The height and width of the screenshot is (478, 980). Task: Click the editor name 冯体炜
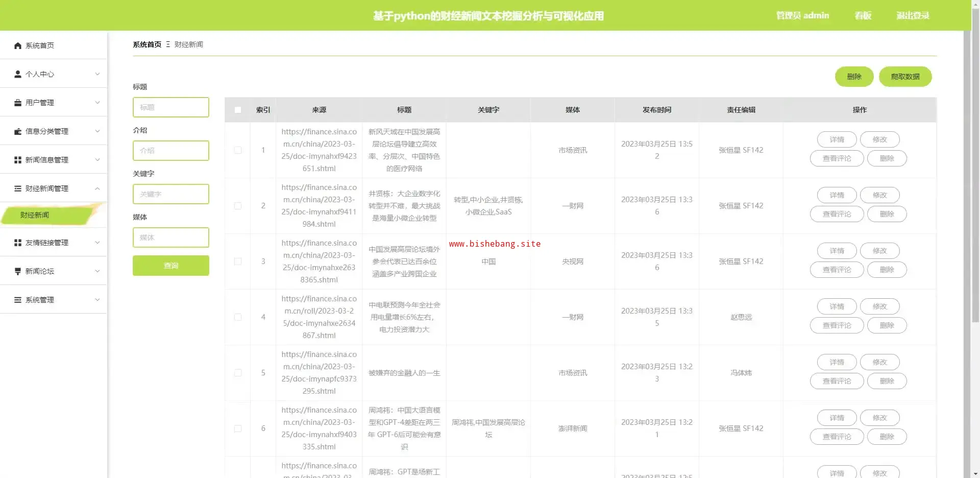tap(741, 373)
